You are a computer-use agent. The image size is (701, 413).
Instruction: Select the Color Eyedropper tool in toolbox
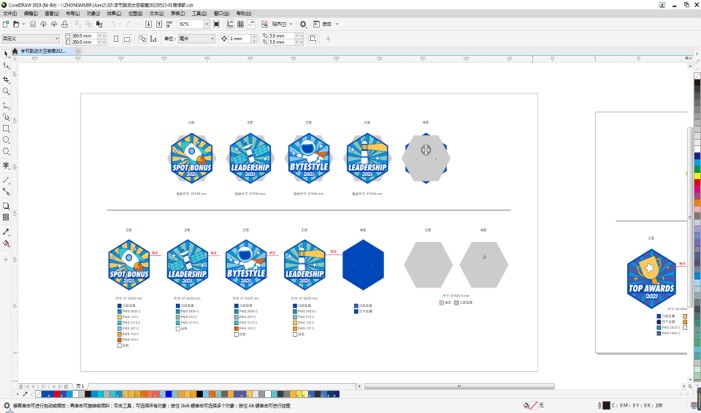(x=6, y=232)
